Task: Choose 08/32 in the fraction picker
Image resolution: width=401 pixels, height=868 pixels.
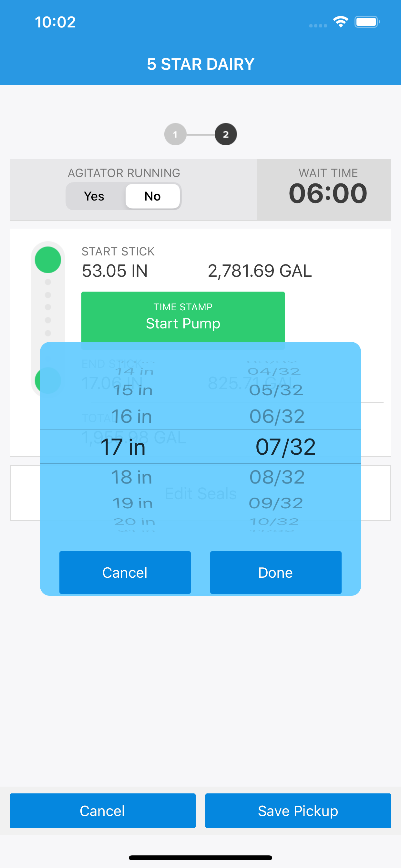Action: (x=277, y=477)
